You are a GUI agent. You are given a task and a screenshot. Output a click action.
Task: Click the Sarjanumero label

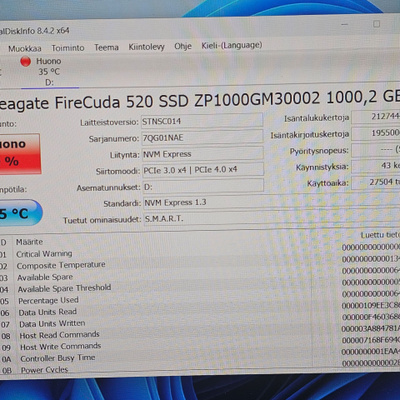coord(113,139)
